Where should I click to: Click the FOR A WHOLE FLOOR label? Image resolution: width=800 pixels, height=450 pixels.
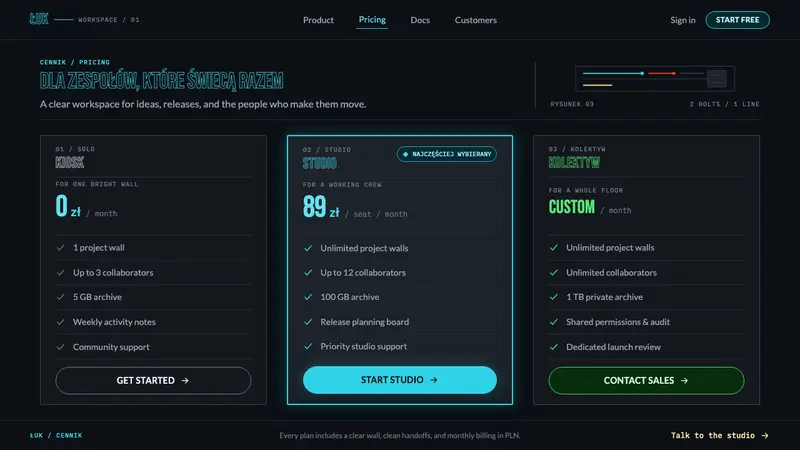(586, 190)
